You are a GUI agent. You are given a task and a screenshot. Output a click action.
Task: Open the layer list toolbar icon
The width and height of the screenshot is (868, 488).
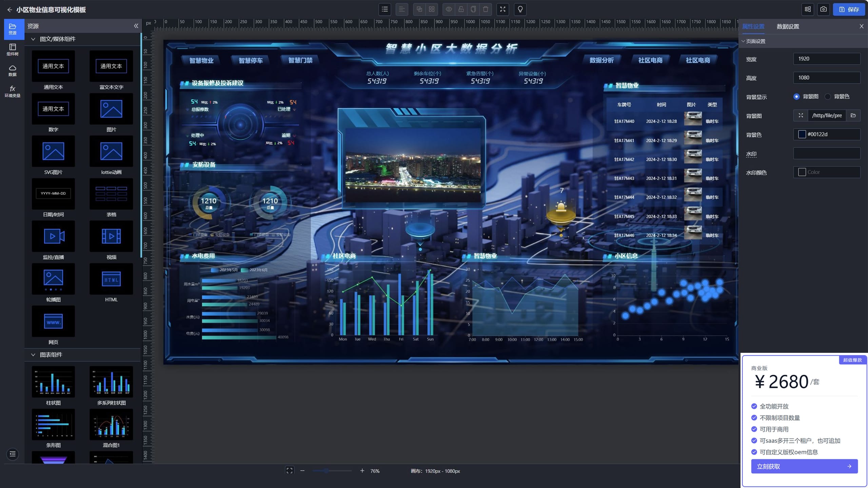384,9
